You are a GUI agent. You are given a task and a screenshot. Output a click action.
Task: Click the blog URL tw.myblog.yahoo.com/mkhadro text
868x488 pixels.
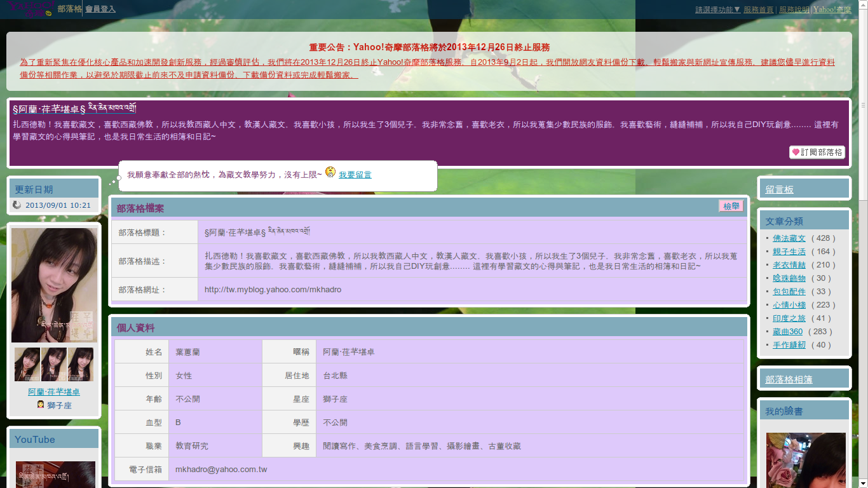tap(273, 289)
